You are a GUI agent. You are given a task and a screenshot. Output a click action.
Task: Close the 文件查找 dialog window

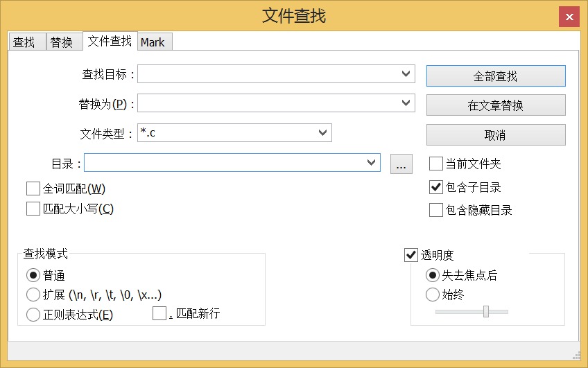click(569, 17)
